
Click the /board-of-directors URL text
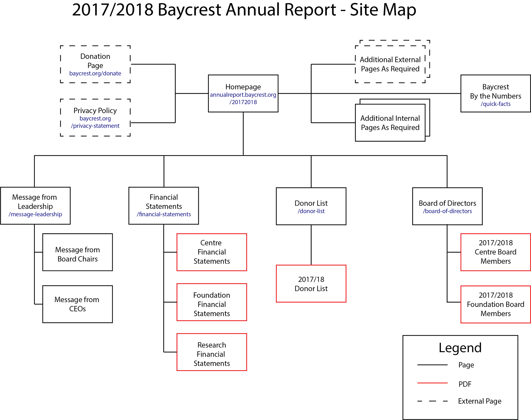pyautogui.click(x=447, y=211)
